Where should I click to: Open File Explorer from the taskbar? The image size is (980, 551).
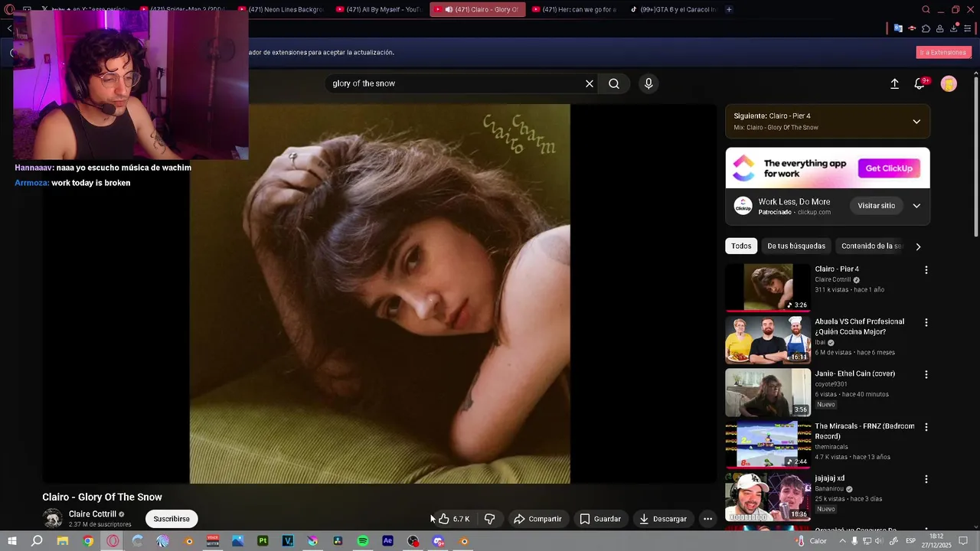coord(63,541)
